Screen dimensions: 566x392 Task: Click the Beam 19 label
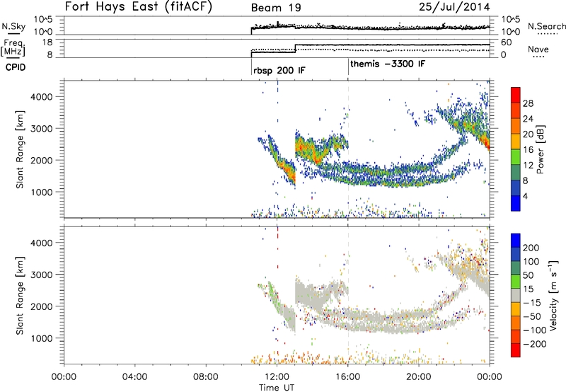pos(276,8)
